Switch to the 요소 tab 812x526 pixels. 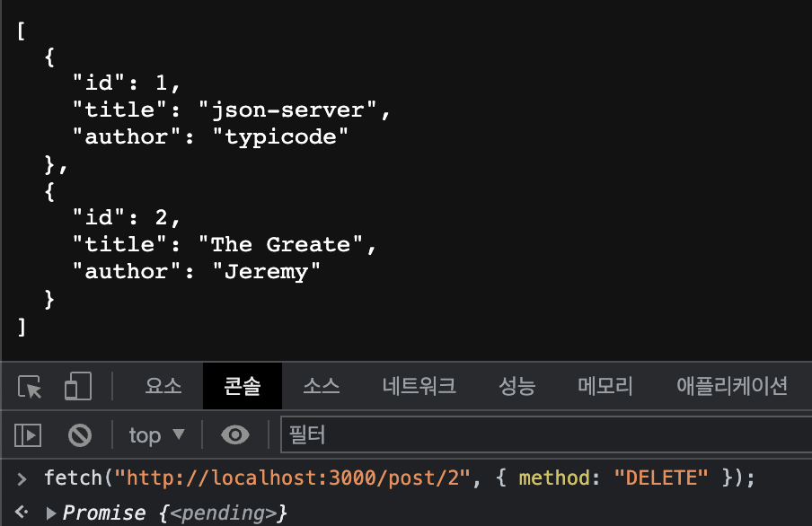pos(163,386)
